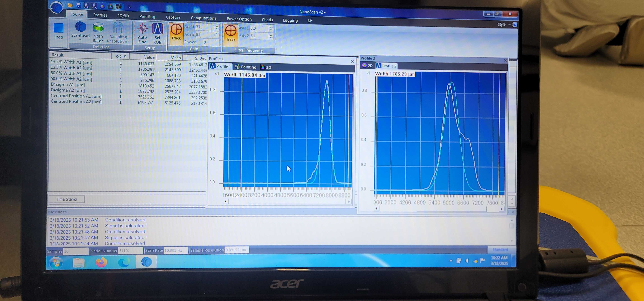Click the help icon next to Style
The height and width of the screenshot is (301, 644).
pyautogui.click(x=515, y=24)
